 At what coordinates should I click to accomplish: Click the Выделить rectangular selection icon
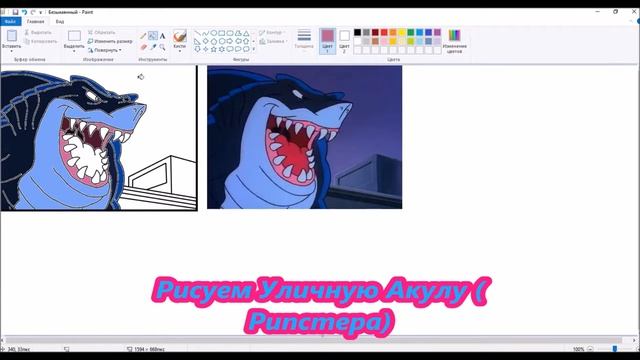[x=74, y=36]
